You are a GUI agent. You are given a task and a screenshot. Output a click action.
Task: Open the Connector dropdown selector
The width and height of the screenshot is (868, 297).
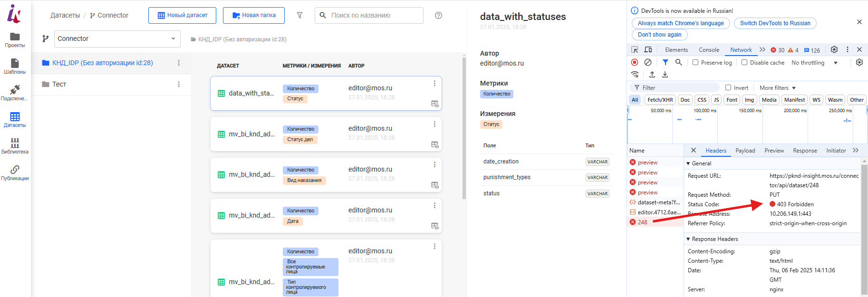point(117,38)
